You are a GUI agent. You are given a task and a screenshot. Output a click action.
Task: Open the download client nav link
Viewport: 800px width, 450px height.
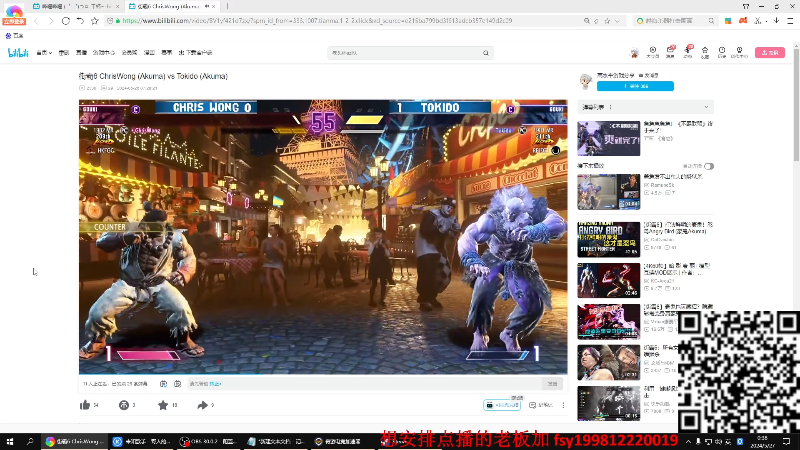pos(195,53)
